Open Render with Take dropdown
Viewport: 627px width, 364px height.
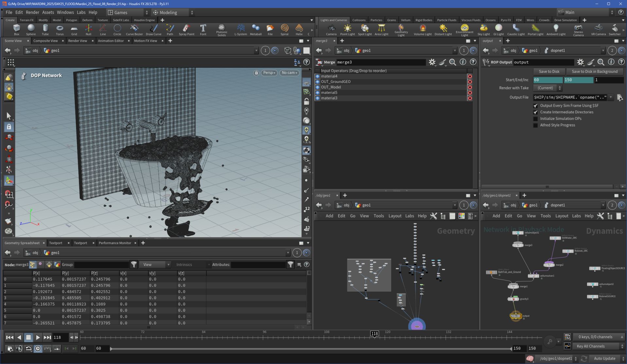[547, 88]
